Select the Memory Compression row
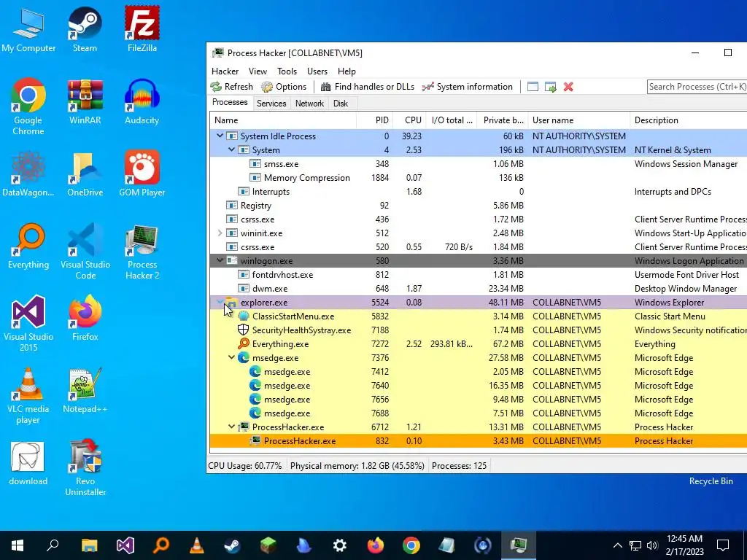Image resolution: width=747 pixels, height=560 pixels. coord(479,178)
